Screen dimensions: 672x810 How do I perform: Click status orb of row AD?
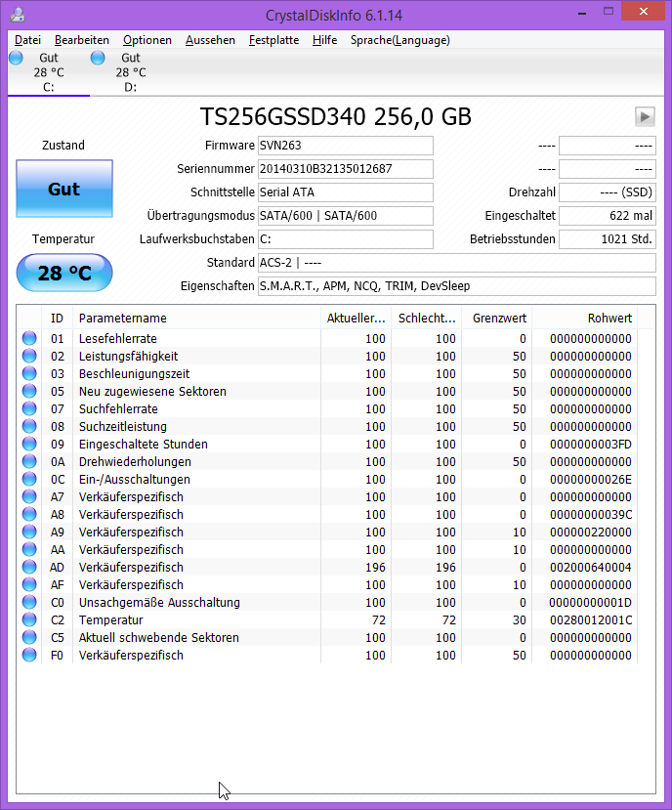click(x=29, y=567)
